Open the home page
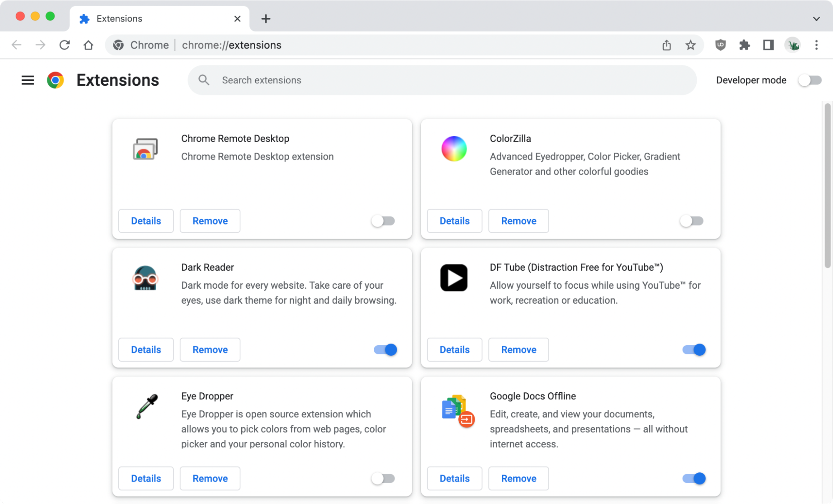The image size is (833, 504). click(x=88, y=45)
